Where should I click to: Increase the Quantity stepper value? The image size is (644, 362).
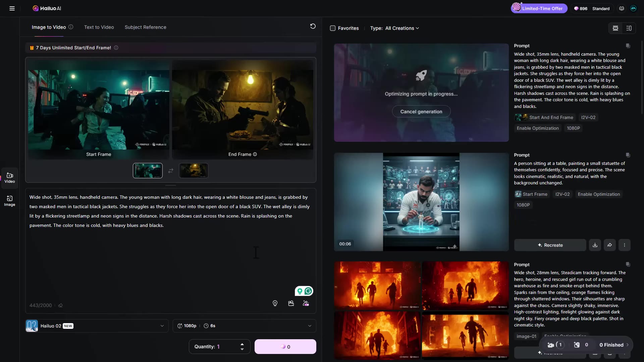[x=242, y=344]
